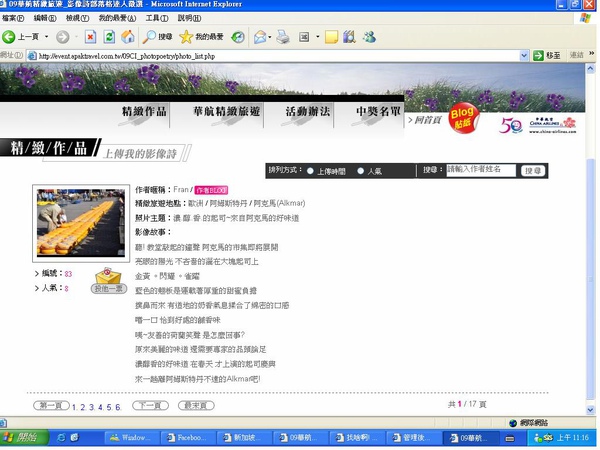The width and height of the screenshot is (600, 450).
Task: Open the Favorites star toolbar button
Action: coord(201,37)
